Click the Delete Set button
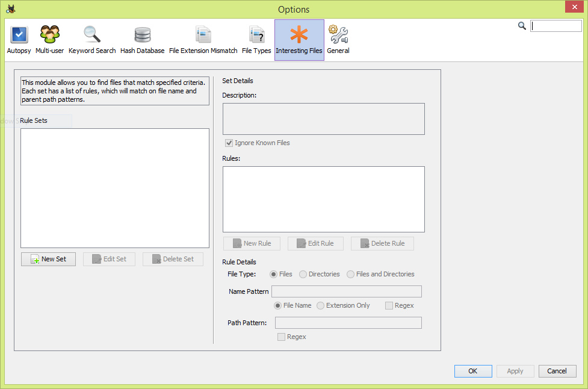This screenshot has height=389, width=588. [173, 259]
